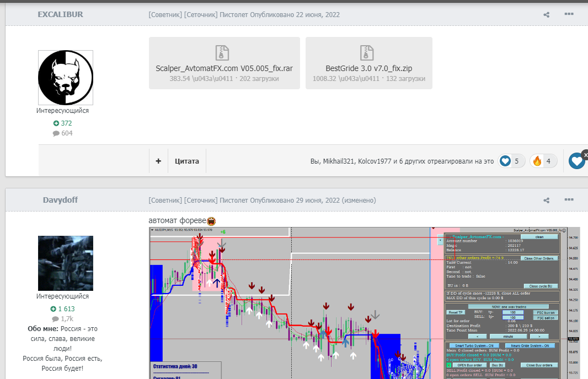The image size is (588, 379).
Task: Open Davydoff's profile via username
Action: (x=60, y=200)
